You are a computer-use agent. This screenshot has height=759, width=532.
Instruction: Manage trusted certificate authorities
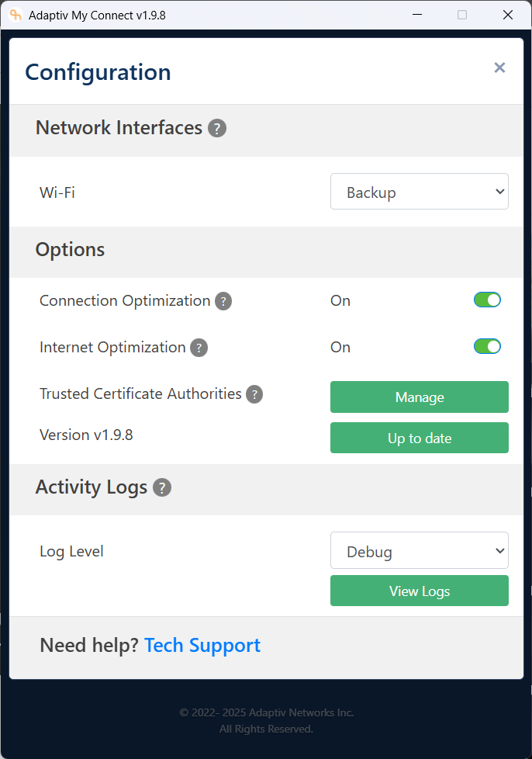tap(420, 397)
